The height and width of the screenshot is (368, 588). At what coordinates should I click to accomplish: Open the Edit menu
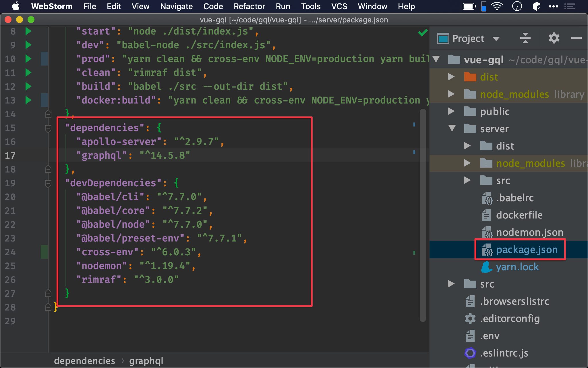[114, 6]
